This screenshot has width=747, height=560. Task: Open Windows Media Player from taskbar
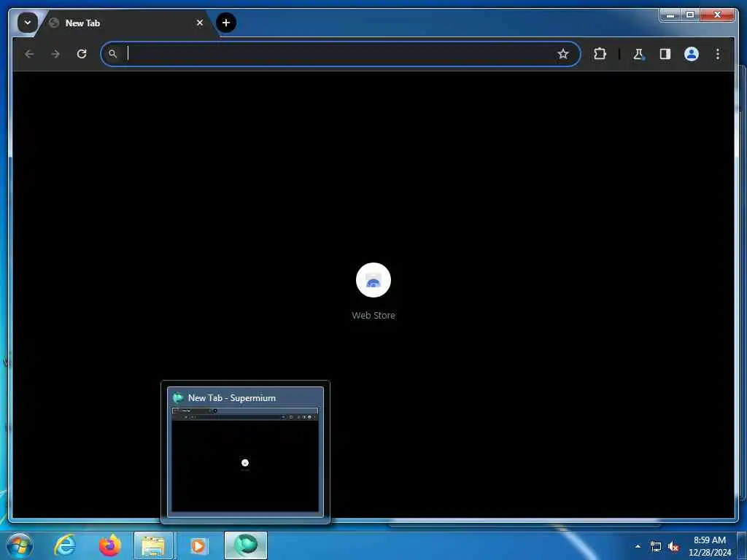pos(198,545)
